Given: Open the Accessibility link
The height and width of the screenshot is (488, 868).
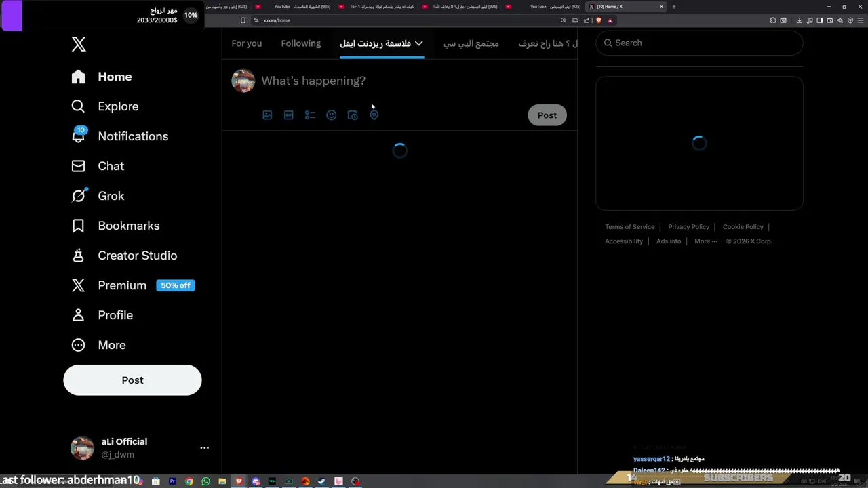Looking at the screenshot, I should coord(624,241).
